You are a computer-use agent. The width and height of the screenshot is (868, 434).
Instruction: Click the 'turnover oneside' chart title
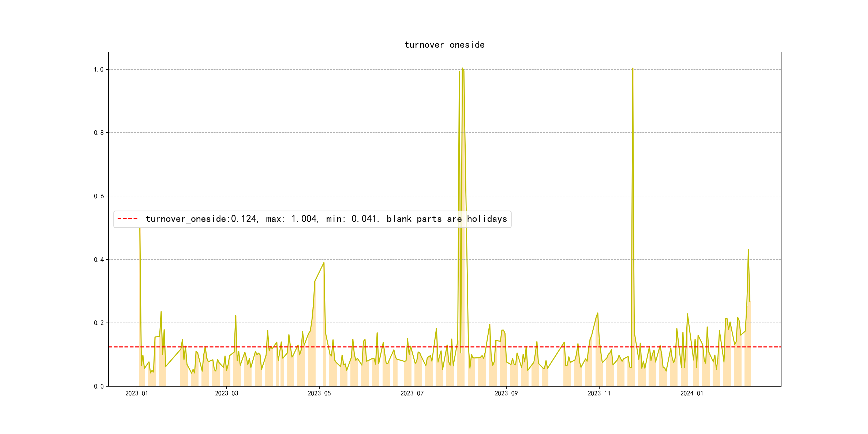click(x=444, y=45)
